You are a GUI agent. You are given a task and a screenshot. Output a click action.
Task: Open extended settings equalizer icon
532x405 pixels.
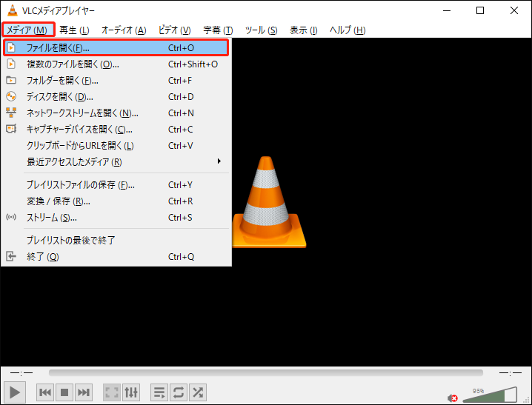click(131, 392)
